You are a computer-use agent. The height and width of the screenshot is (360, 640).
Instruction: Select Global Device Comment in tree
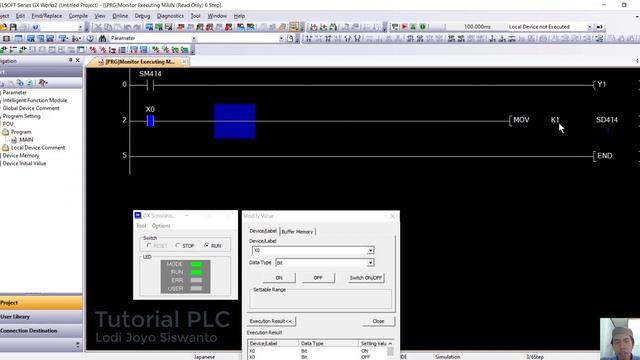point(31,108)
